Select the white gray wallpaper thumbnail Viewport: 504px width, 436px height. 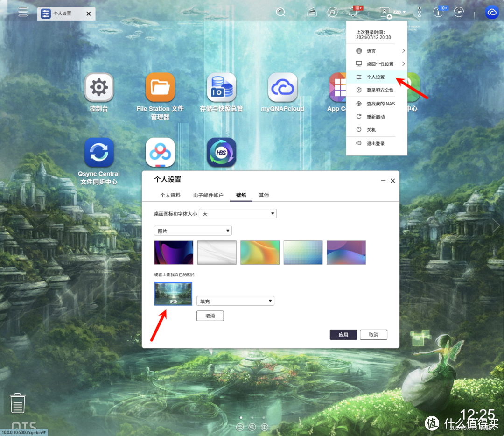click(x=217, y=253)
